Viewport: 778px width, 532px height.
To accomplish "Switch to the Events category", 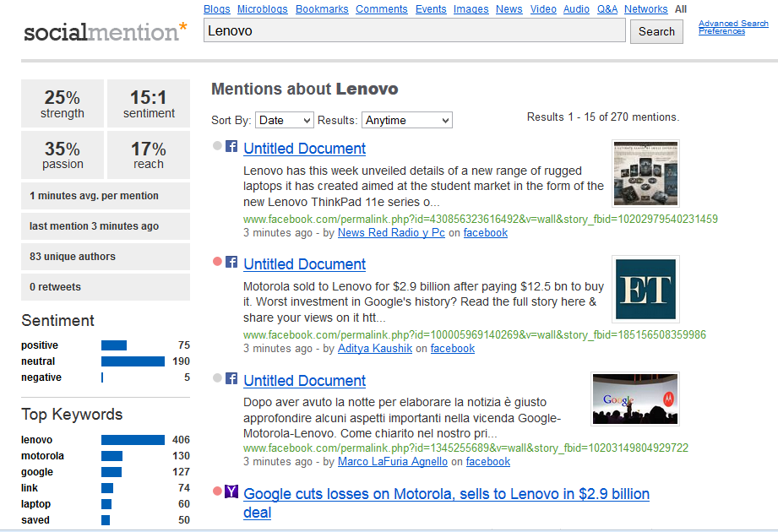I will coord(431,9).
